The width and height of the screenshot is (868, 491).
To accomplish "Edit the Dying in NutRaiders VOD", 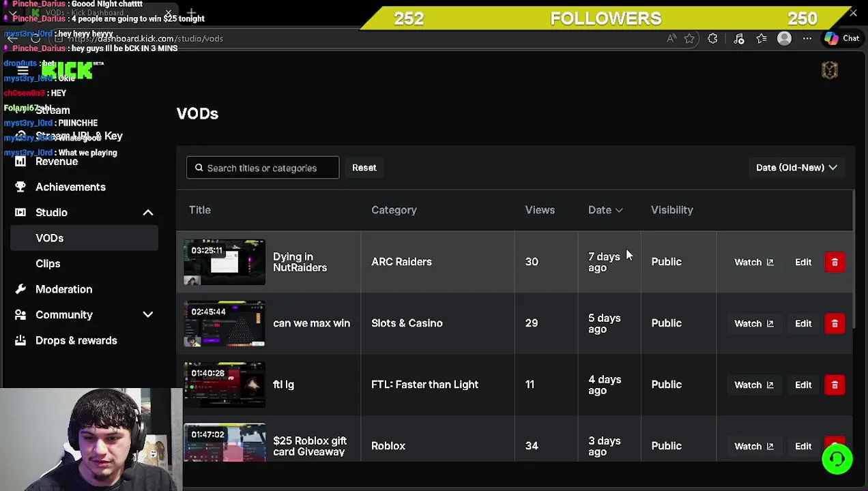I will pyautogui.click(x=803, y=262).
